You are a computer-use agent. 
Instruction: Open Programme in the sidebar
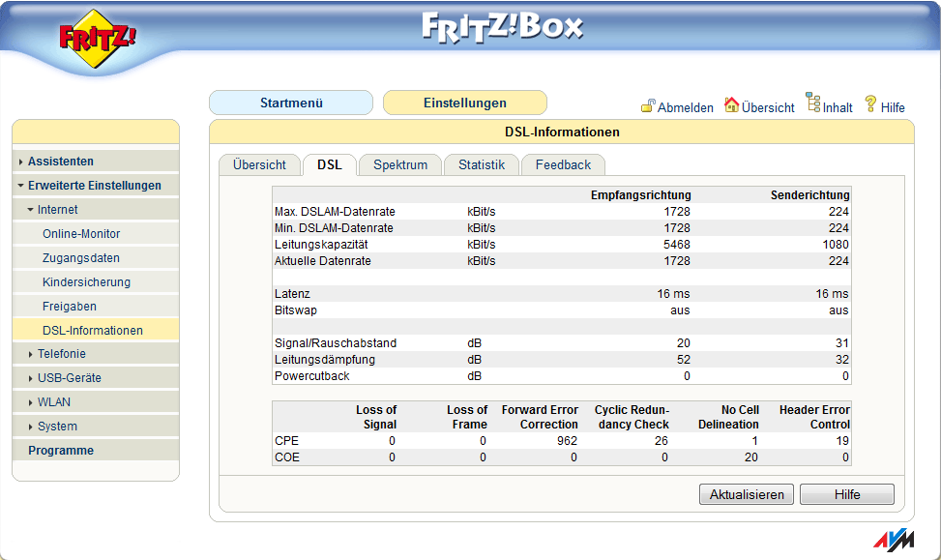click(x=61, y=450)
